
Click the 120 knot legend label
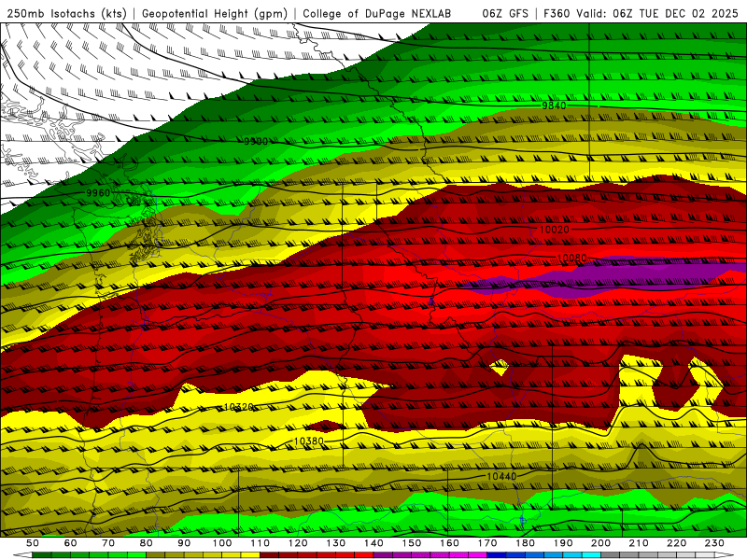click(x=298, y=543)
